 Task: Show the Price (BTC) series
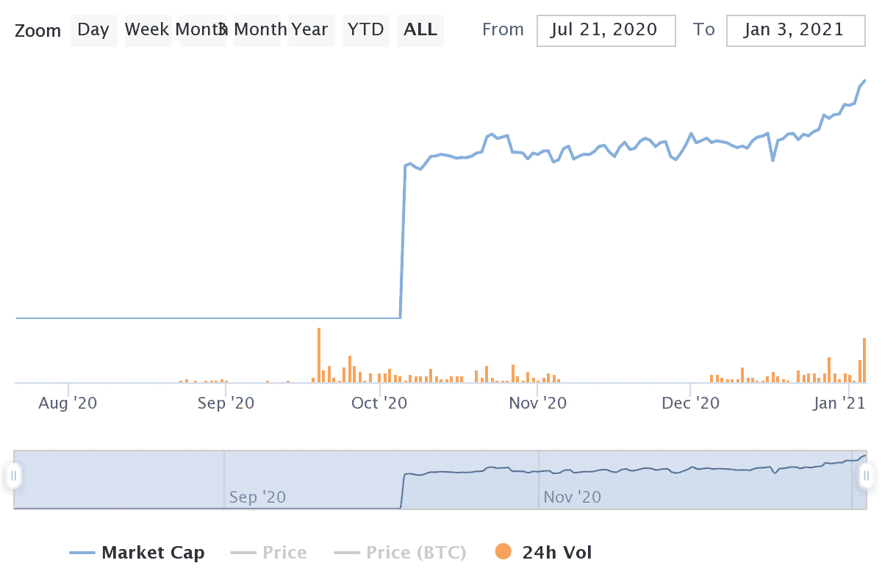(416, 553)
